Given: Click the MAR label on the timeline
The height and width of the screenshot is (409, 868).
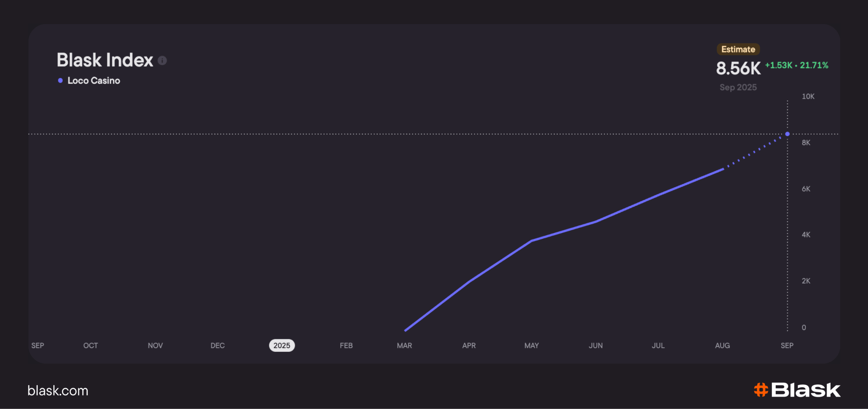Looking at the screenshot, I should (x=404, y=346).
